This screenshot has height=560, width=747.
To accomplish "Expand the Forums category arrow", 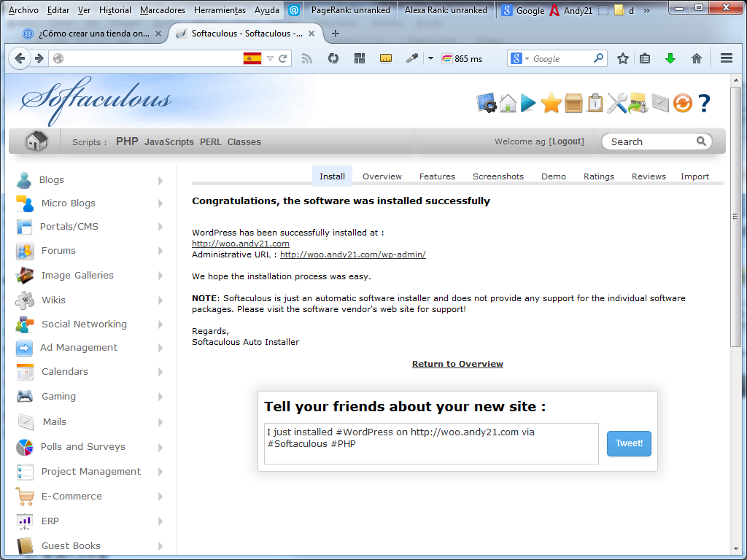I will (x=160, y=251).
